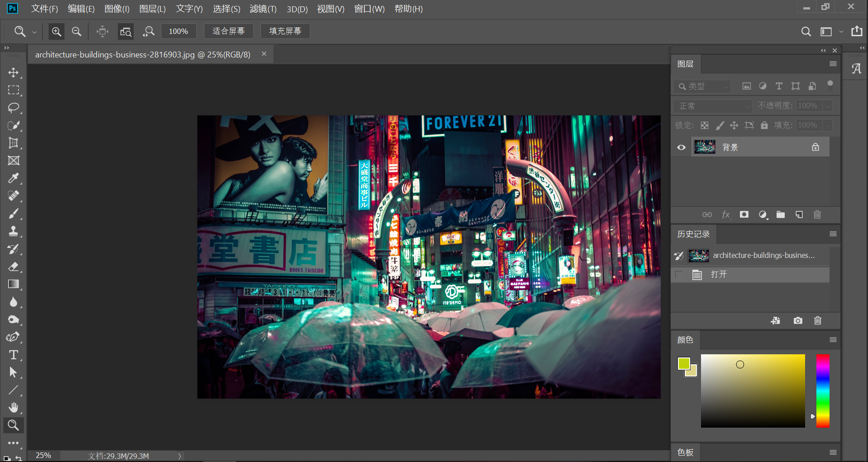Click the 填充屏幕 button
This screenshot has width=868, height=462.
point(285,31)
